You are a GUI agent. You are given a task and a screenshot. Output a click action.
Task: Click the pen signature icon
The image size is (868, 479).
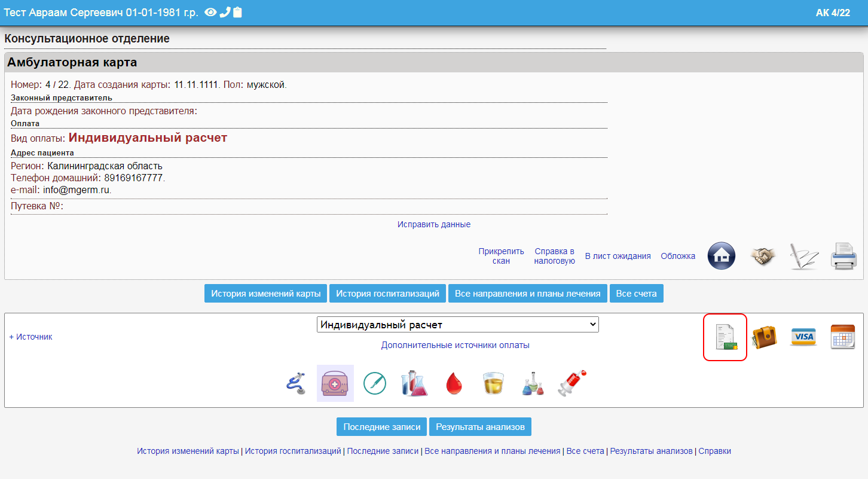click(x=803, y=257)
